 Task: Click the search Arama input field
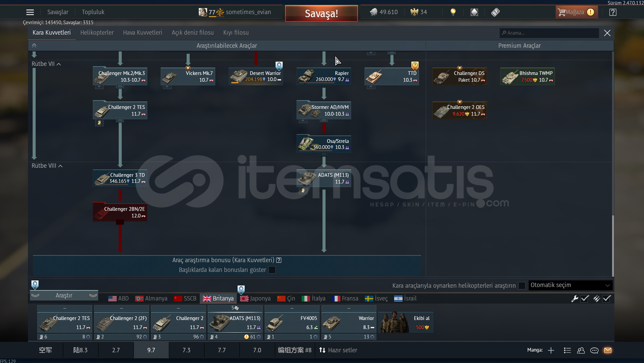point(549,33)
